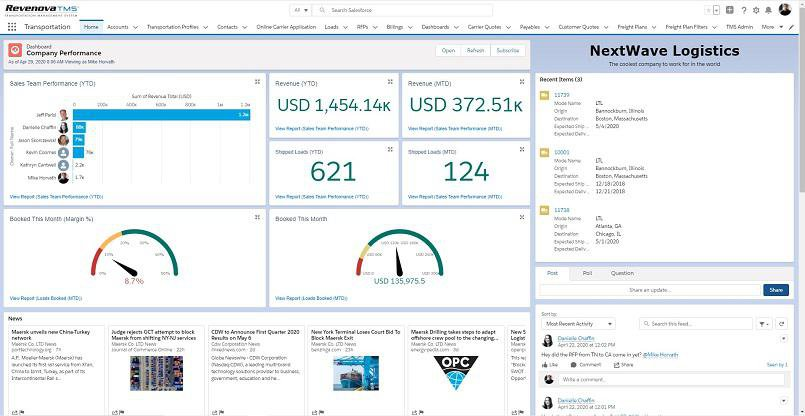Switch to the Home tab
Image resolution: width=805 pixels, height=416 pixels.
point(91,27)
